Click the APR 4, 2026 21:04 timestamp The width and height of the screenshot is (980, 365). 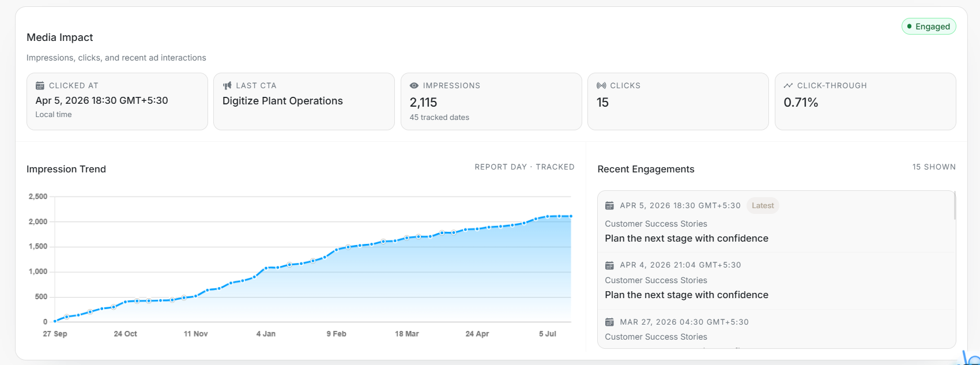point(681,265)
